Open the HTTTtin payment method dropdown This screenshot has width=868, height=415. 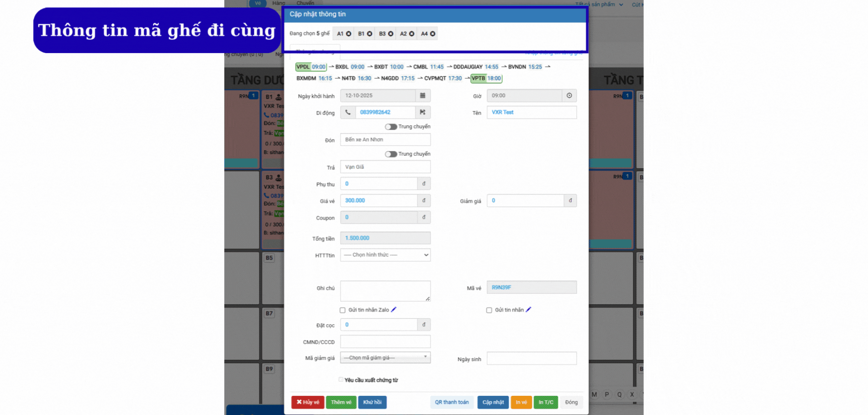385,255
